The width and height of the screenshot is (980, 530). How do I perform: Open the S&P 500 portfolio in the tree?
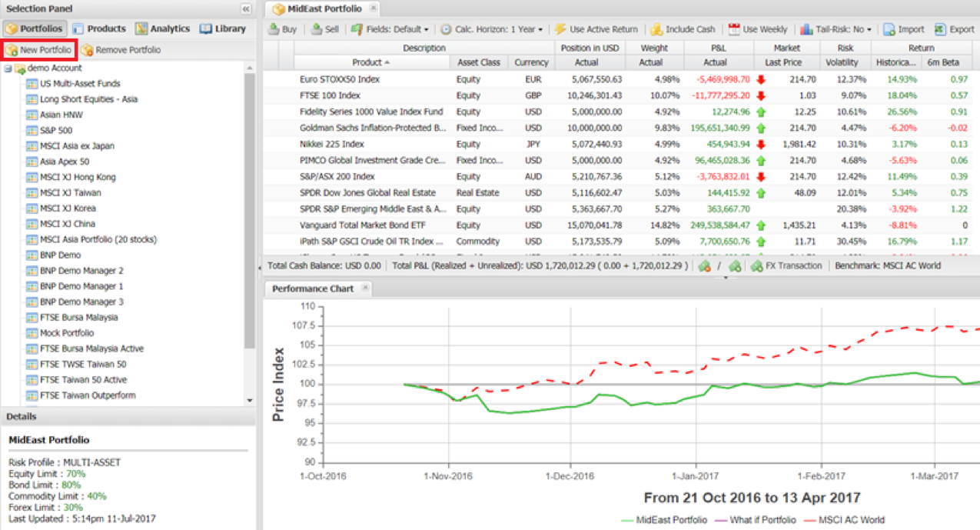(x=56, y=130)
